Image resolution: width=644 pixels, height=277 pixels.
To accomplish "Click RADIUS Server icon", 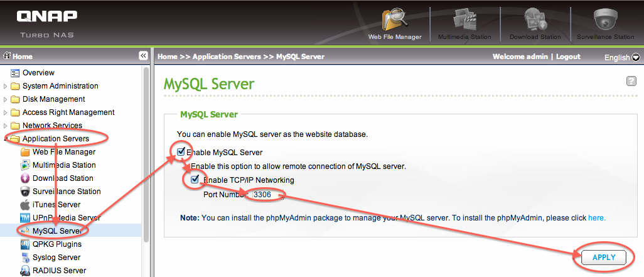I will click(25, 271).
